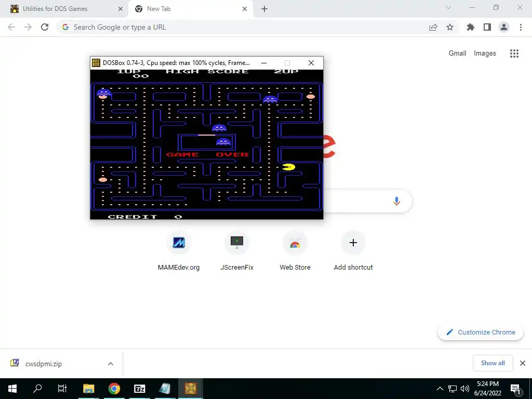Open File Explorer from the taskbar
The width and height of the screenshot is (532, 399).
88,389
